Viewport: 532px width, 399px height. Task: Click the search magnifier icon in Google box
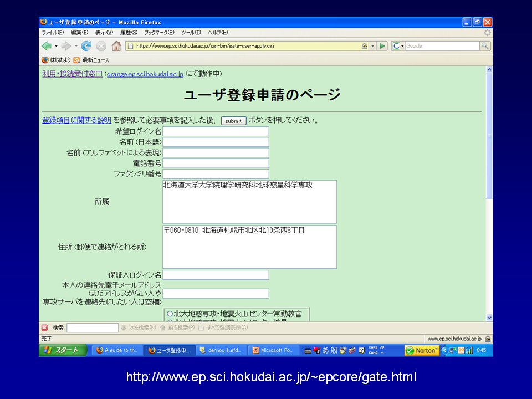[485, 46]
